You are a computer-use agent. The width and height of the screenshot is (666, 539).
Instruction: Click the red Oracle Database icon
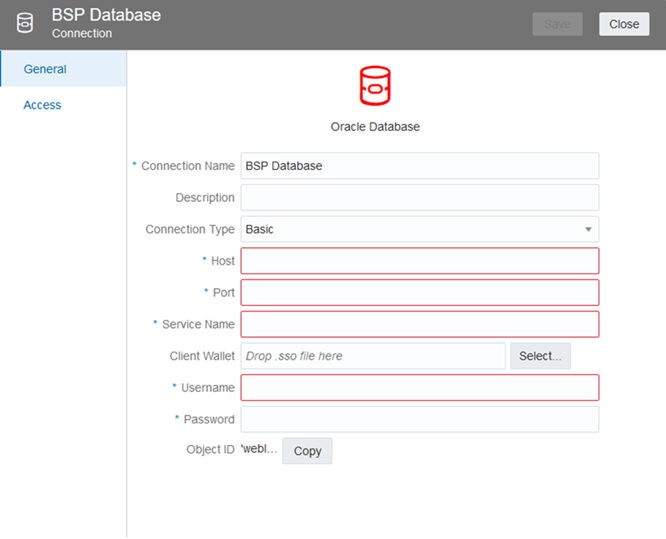(x=375, y=86)
